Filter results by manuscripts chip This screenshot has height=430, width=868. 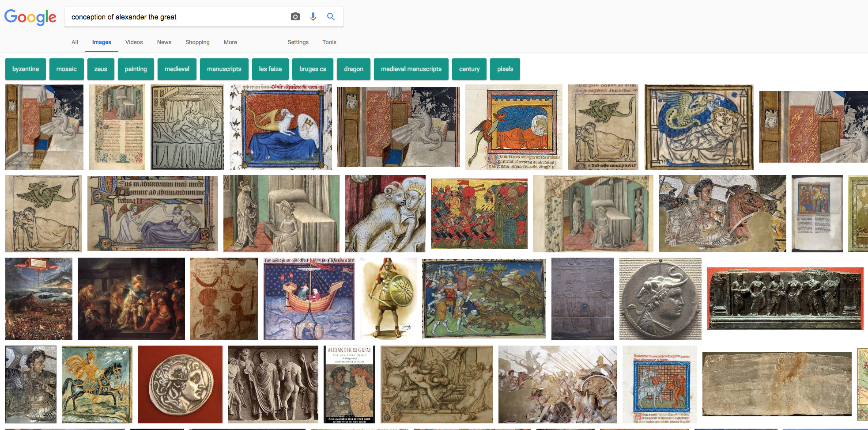click(224, 69)
